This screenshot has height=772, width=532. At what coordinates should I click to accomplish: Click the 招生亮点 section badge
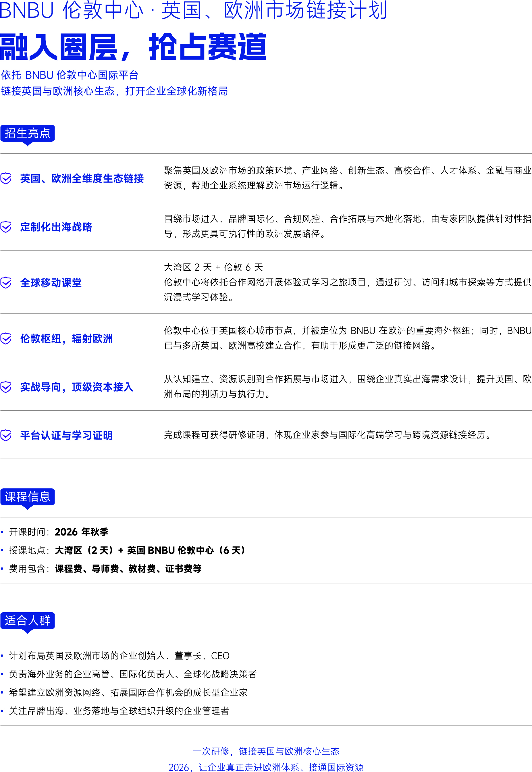[27, 133]
